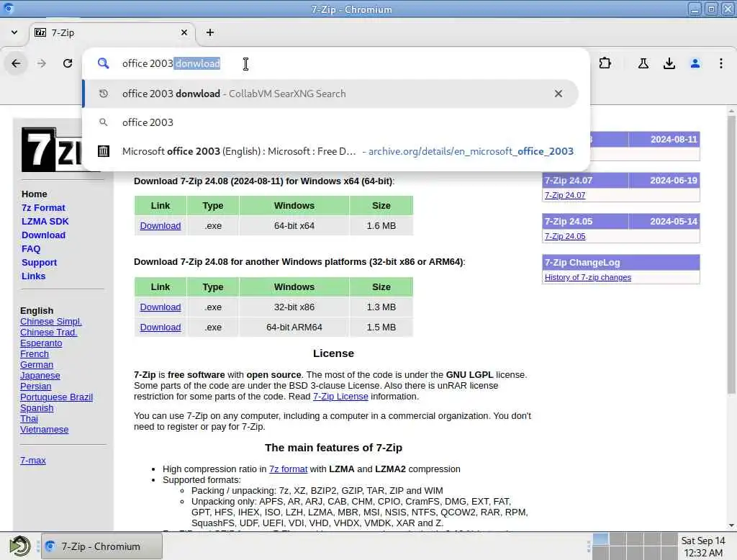The height and width of the screenshot is (560, 737).
Task: Click the '1.6 MB' size cell
Action: (381, 226)
